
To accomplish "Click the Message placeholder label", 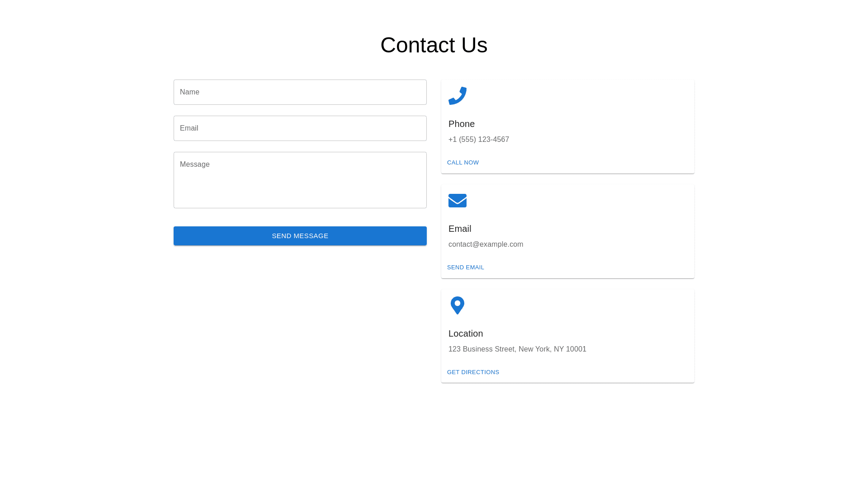I will point(194,164).
